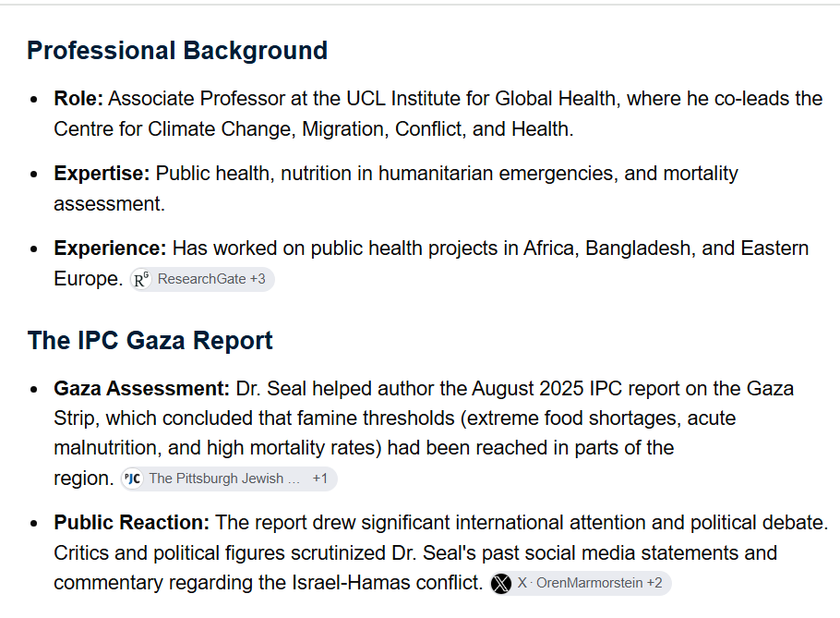840x618 pixels.
Task: Open the ResearchGate source citation
Action: click(x=201, y=279)
